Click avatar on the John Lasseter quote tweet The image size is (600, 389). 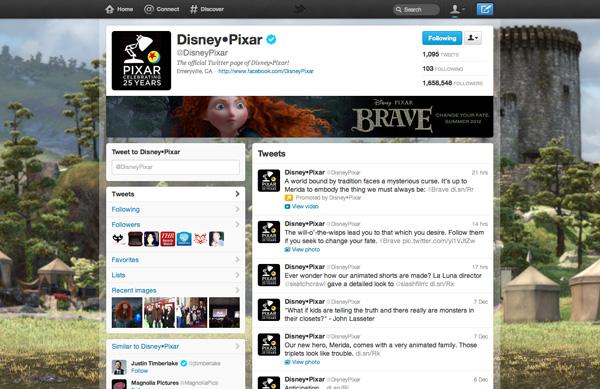[x=269, y=310]
